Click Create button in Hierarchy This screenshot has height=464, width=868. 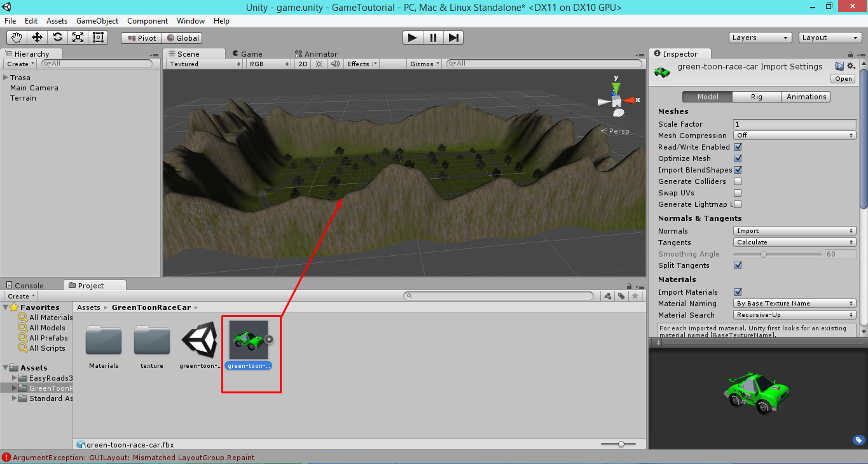(20, 64)
